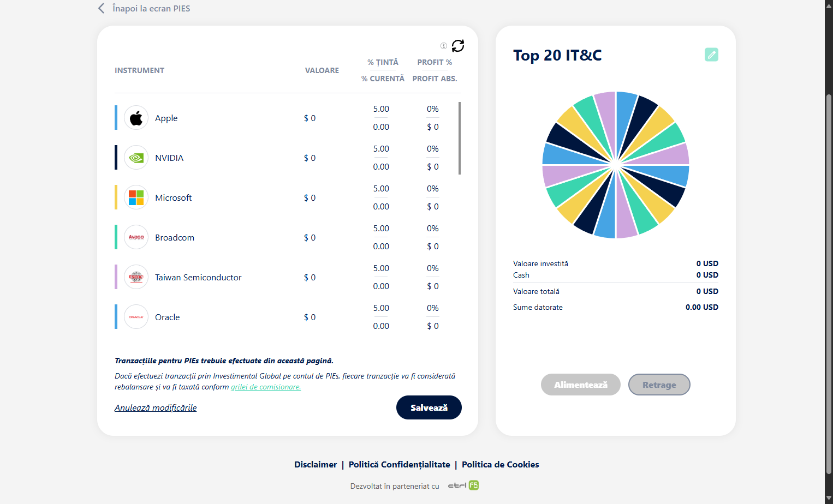833x504 pixels.
Task: Click Anulează modificările link
Action: [x=156, y=408]
